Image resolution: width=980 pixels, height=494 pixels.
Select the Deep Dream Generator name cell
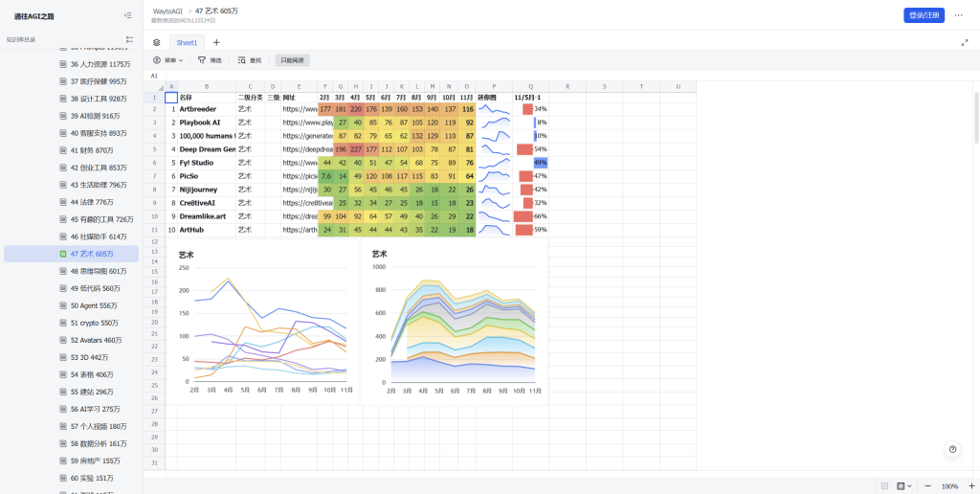(207, 149)
